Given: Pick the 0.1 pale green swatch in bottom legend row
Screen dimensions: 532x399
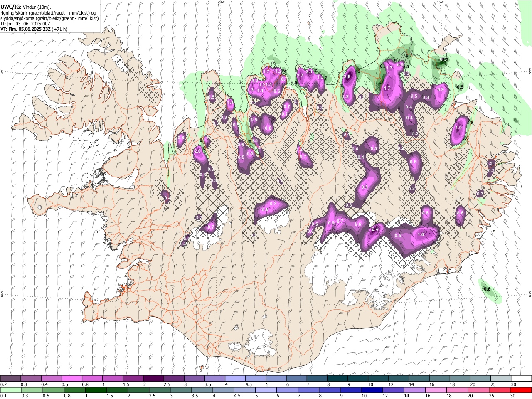Looking at the screenshot, I should coord(11,390).
